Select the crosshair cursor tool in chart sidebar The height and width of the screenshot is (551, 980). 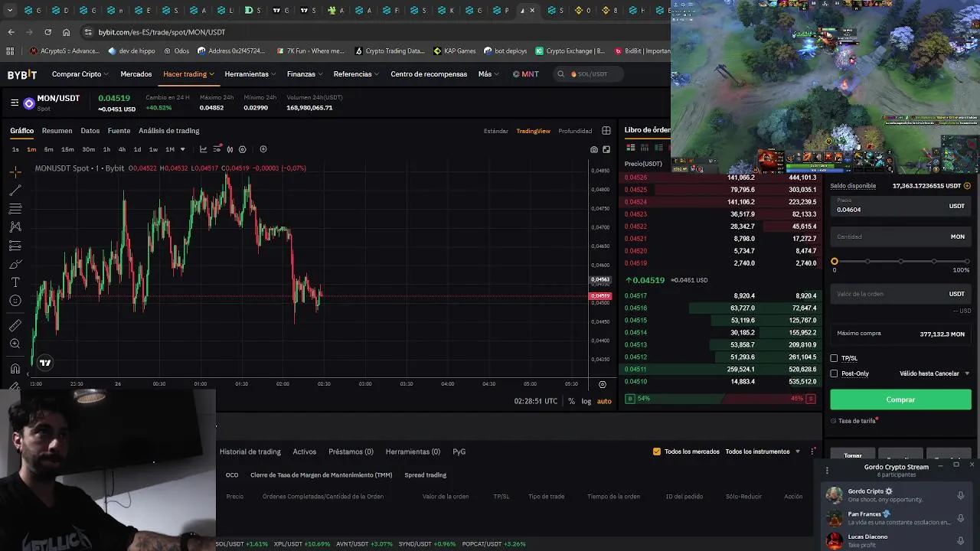click(x=15, y=171)
